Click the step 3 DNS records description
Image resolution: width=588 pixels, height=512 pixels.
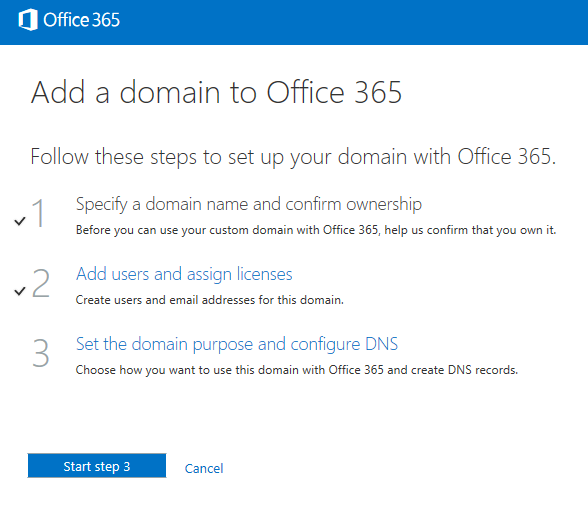click(x=297, y=370)
